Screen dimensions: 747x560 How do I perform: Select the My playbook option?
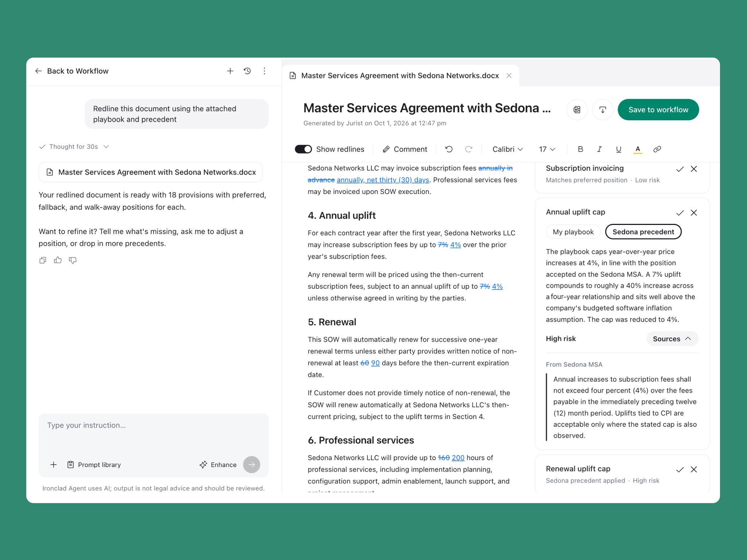pos(573,232)
